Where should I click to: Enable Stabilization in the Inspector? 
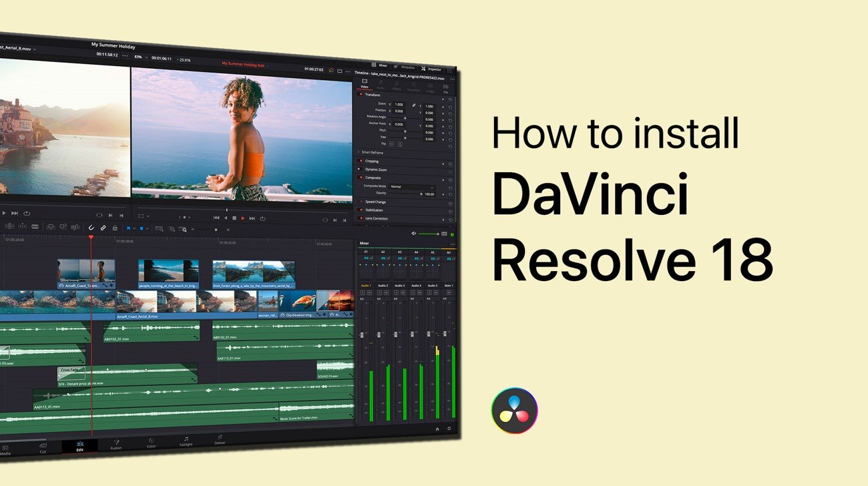coord(359,210)
